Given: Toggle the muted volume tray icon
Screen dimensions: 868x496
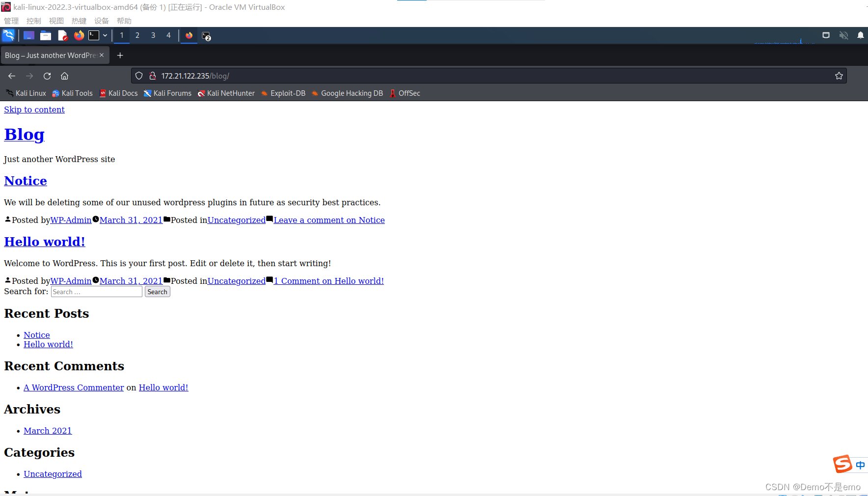Looking at the screenshot, I should click(x=843, y=35).
